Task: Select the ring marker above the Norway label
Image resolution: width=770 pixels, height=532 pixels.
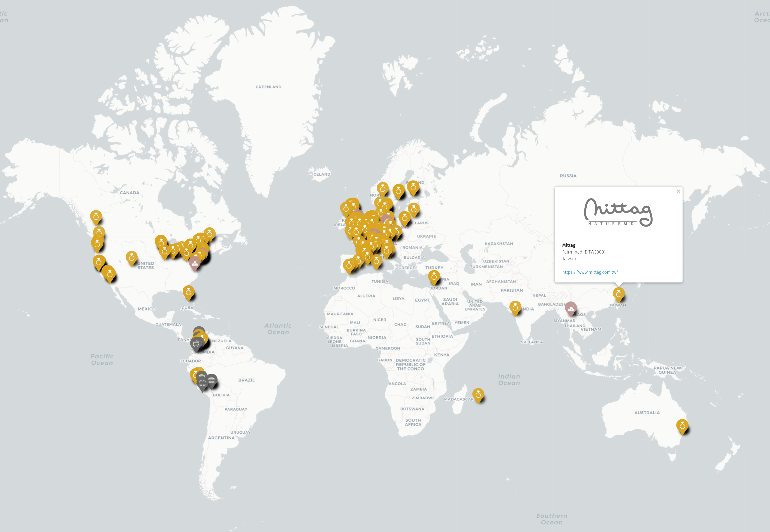Action: [x=382, y=189]
